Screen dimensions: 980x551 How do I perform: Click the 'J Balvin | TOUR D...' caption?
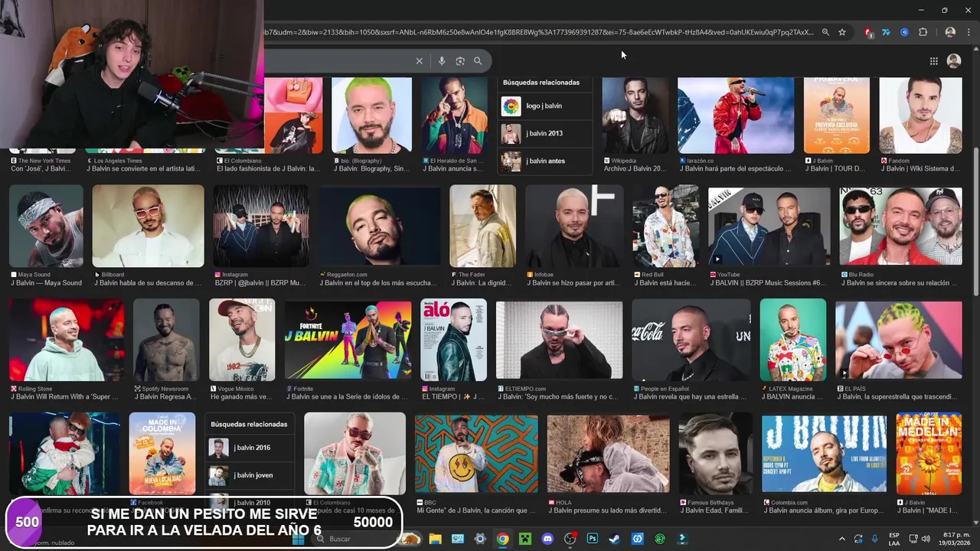835,168
